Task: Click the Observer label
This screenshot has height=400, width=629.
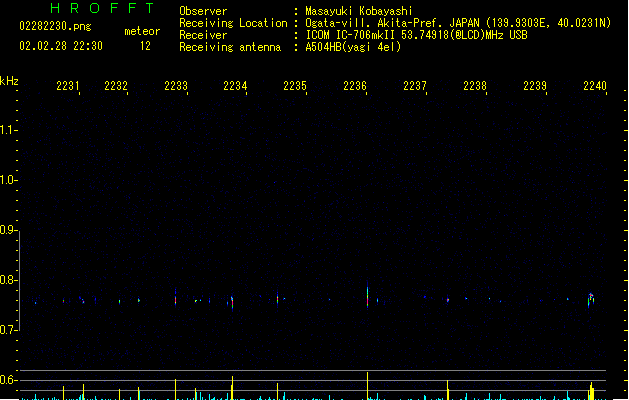Action: pyautogui.click(x=203, y=11)
